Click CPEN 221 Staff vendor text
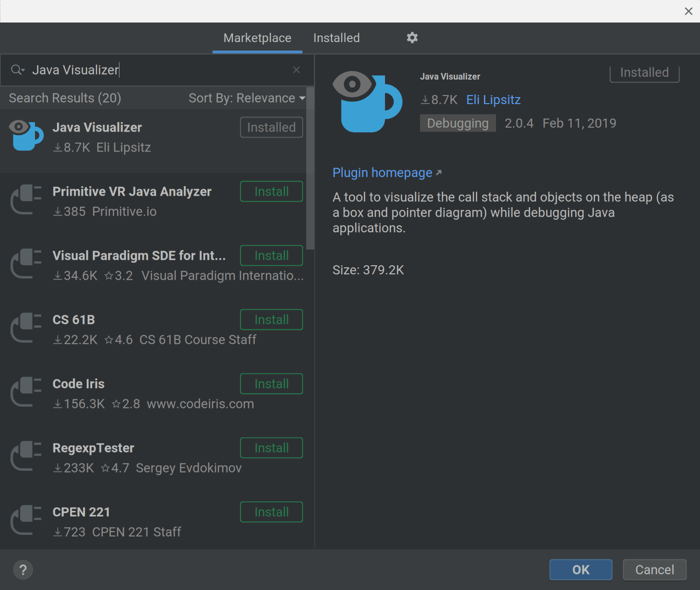Image resolution: width=700 pixels, height=590 pixels. pos(136,532)
